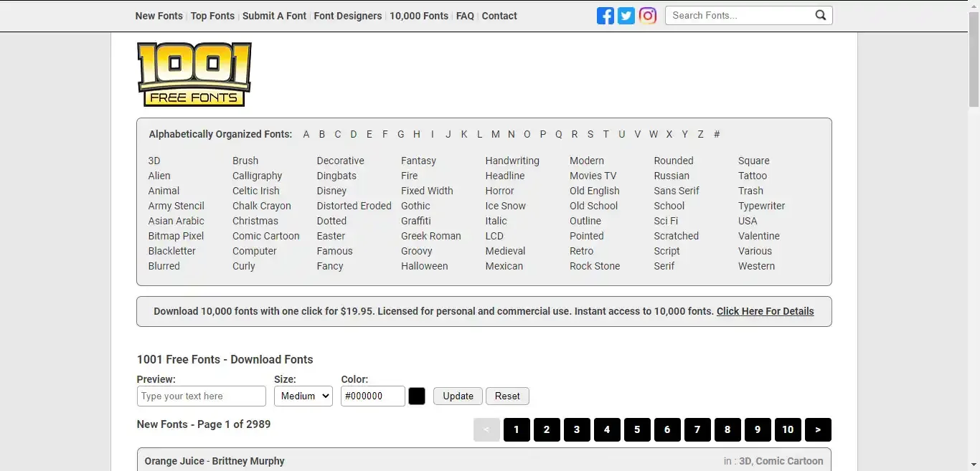Viewport: 980px width, 471px height.
Task: Open the Disney font category
Action: 331,191
